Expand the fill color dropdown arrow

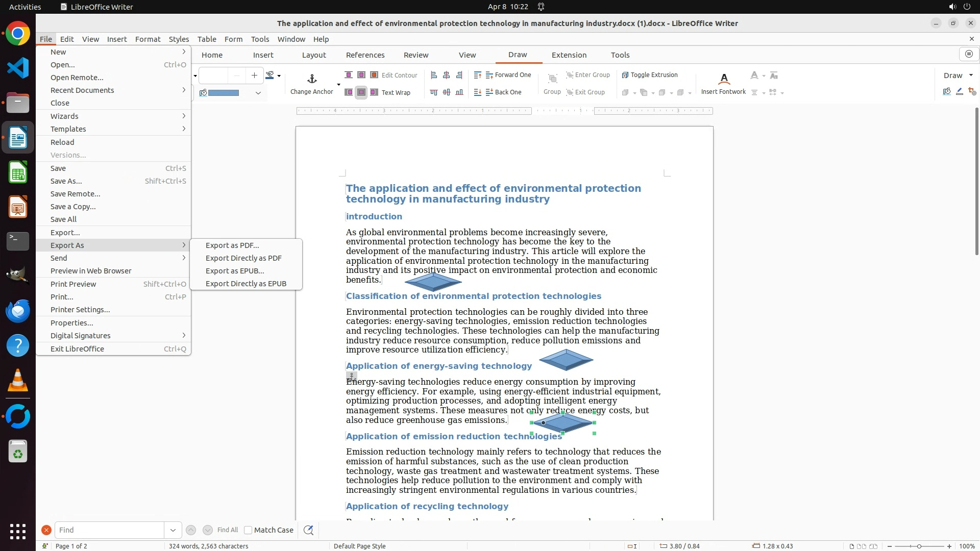click(x=258, y=93)
